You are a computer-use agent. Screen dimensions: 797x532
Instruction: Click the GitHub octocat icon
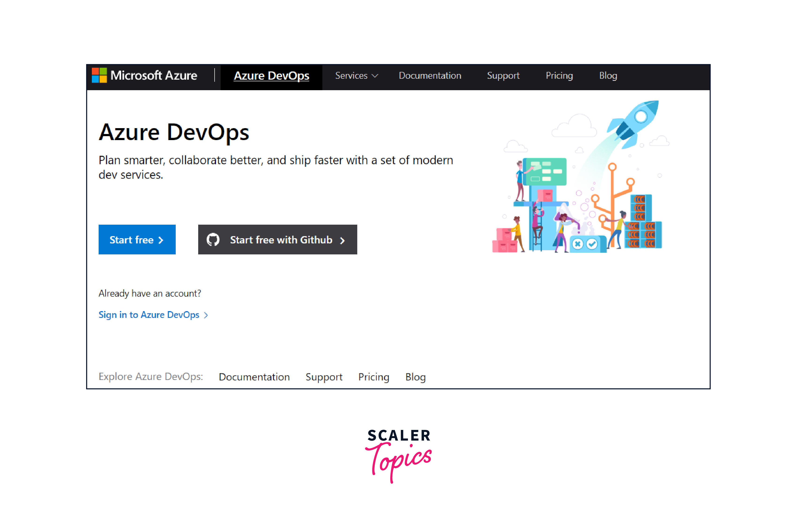213,240
